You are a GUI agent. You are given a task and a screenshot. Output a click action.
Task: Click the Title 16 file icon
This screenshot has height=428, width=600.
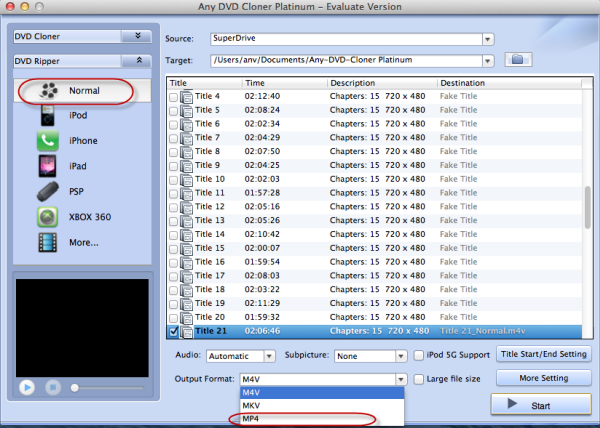pos(186,262)
